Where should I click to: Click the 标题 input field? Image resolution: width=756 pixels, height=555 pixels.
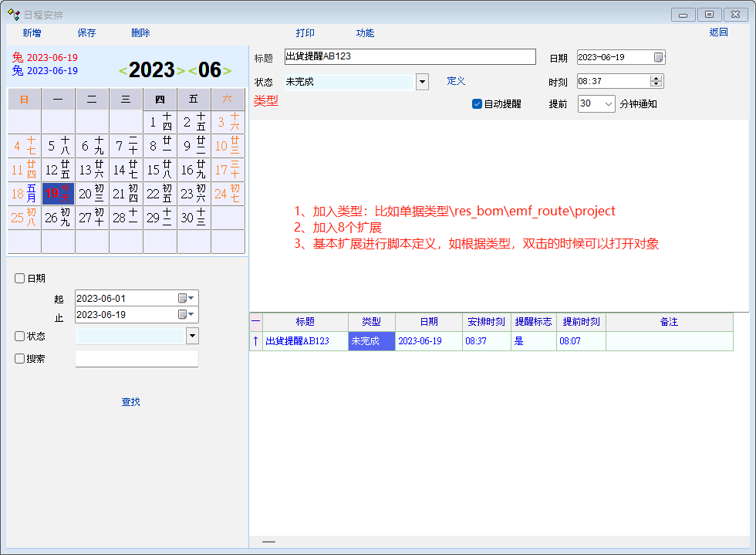pos(409,57)
